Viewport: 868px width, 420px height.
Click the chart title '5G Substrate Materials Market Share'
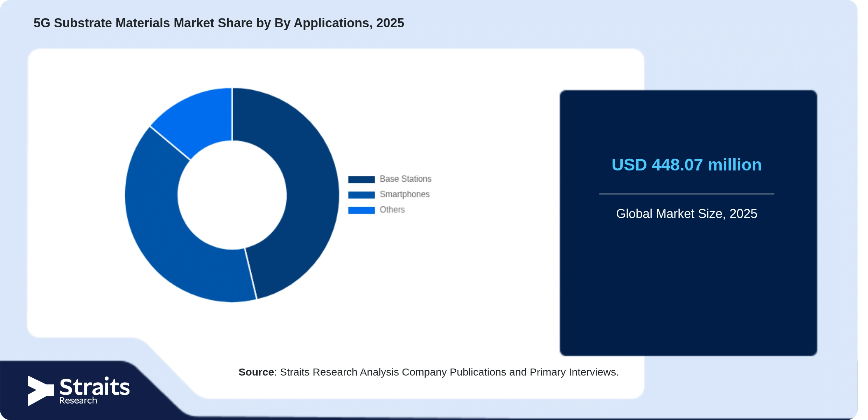click(x=143, y=23)
